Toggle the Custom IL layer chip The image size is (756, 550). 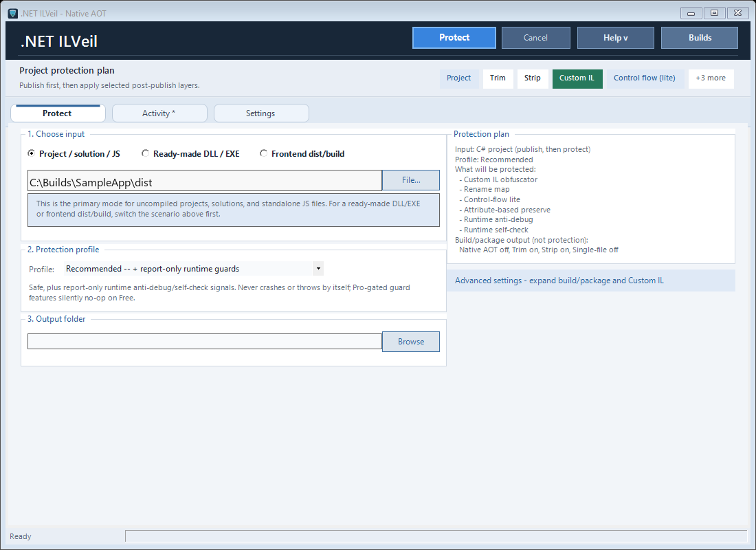point(577,78)
